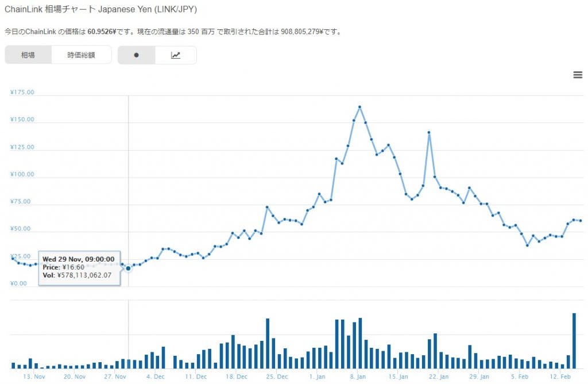
Task: Open the chart hamburger context menu
Action: pos(578,75)
